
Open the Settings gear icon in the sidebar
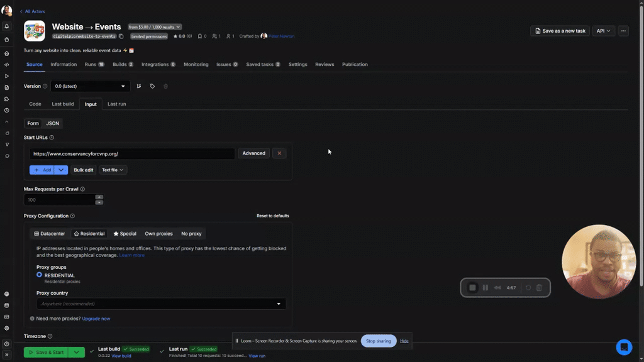pos(6,328)
